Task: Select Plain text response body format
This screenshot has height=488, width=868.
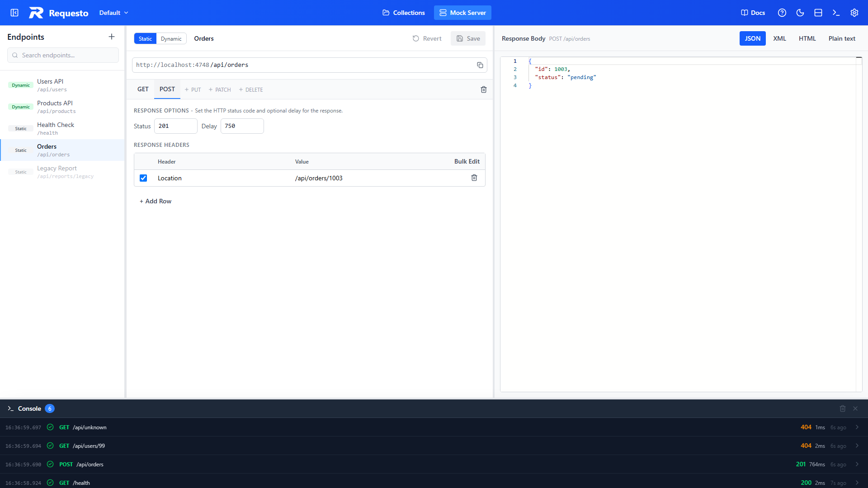Action: coord(842,38)
